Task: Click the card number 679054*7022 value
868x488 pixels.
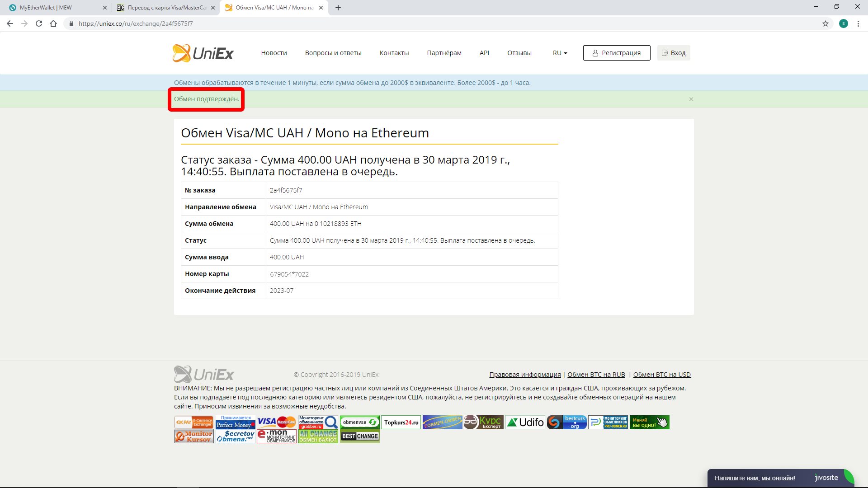Action: [289, 274]
